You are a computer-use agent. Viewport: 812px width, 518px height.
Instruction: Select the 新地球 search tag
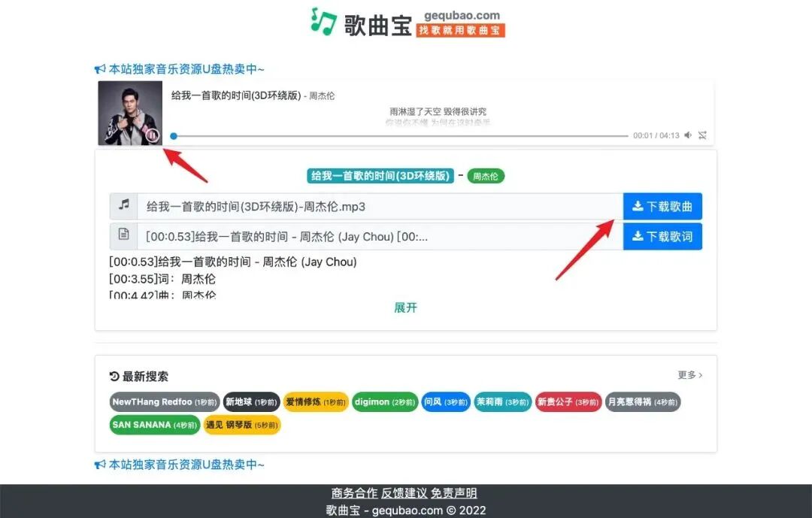coord(252,402)
